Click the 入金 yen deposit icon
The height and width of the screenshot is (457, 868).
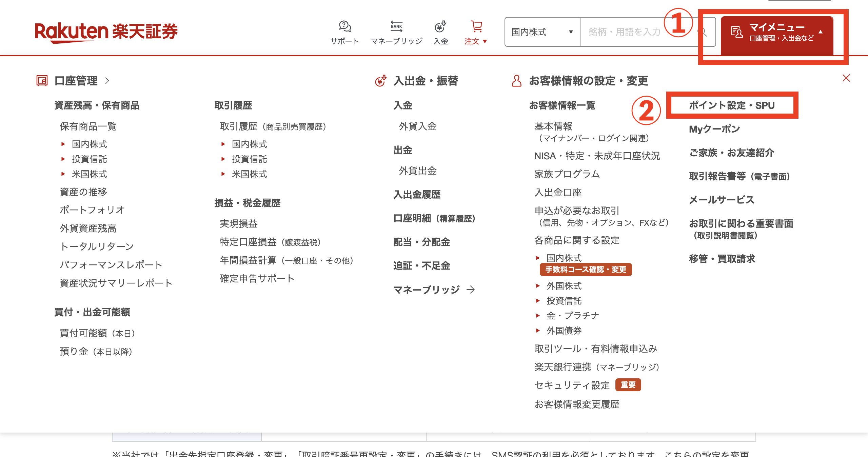point(440,26)
